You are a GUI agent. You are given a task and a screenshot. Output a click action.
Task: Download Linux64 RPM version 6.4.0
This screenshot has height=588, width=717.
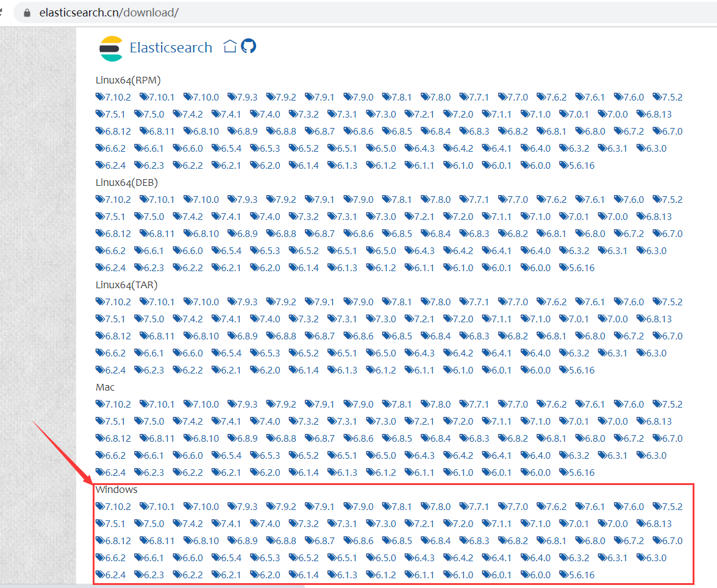535,149
